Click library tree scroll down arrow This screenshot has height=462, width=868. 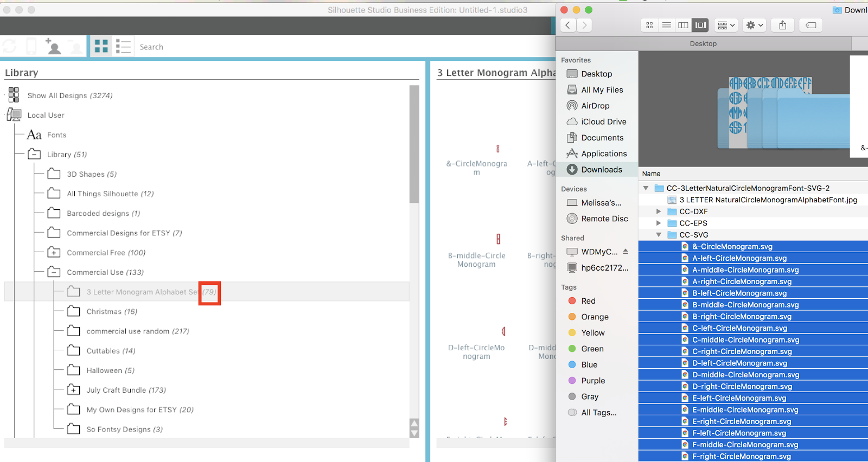tap(414, 433)
